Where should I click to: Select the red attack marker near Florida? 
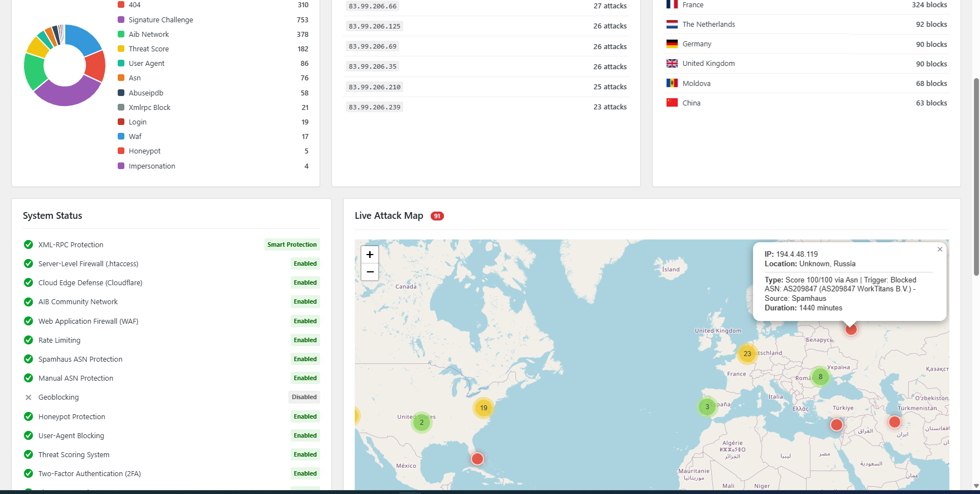[x=477, y=459]
